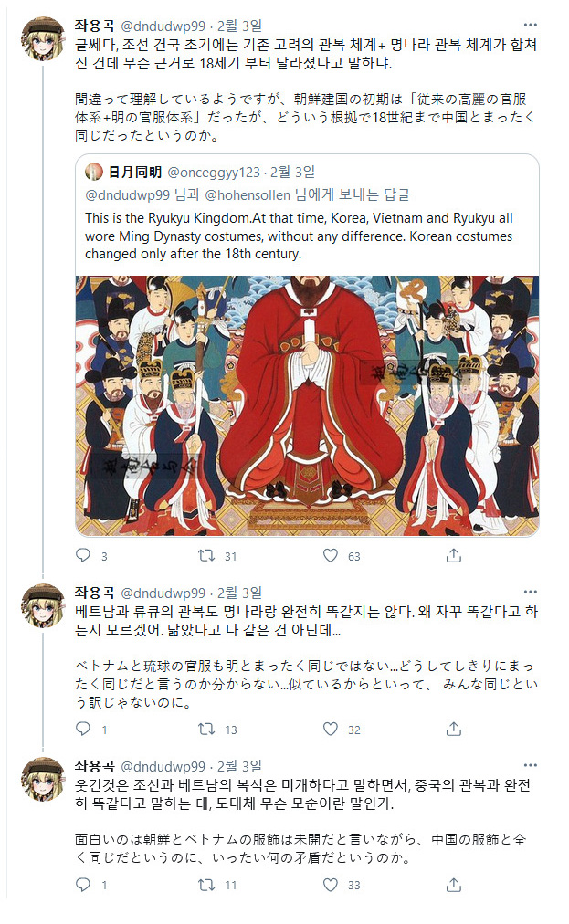The width and height of the screenshot is (569, 924).
Task: Open the @onceggyy123 handle in quoted tweet
Action: point(214,172)
